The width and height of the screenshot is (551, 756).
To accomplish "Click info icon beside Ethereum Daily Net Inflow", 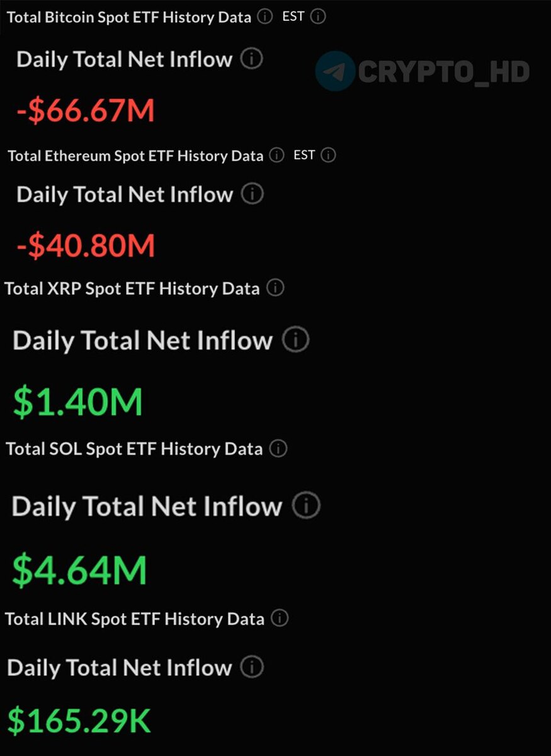I will point(253,194).
